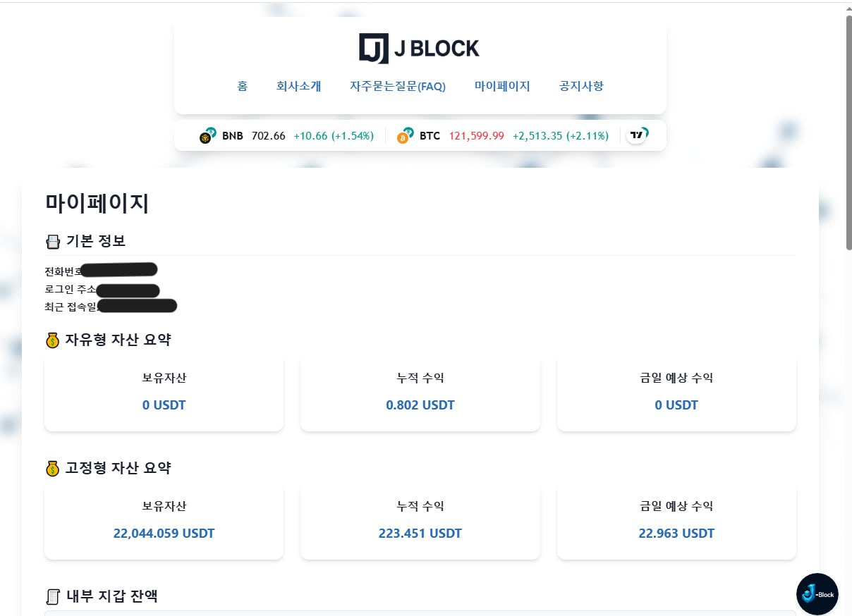The image size is (852, 616).
Task: Go to the 홈 menu item
Action: point(242,86)
